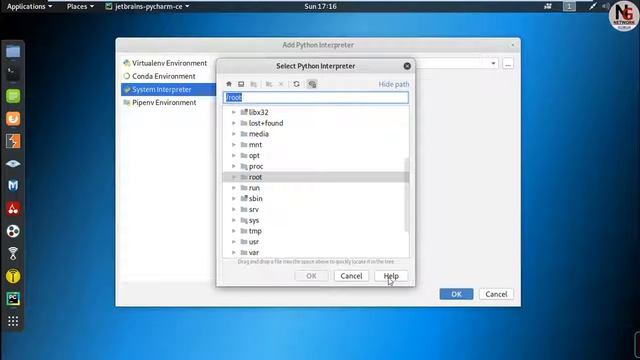The image size is (640, 360).
Task: Expand the var folder
Action: [x=234, y=253]
